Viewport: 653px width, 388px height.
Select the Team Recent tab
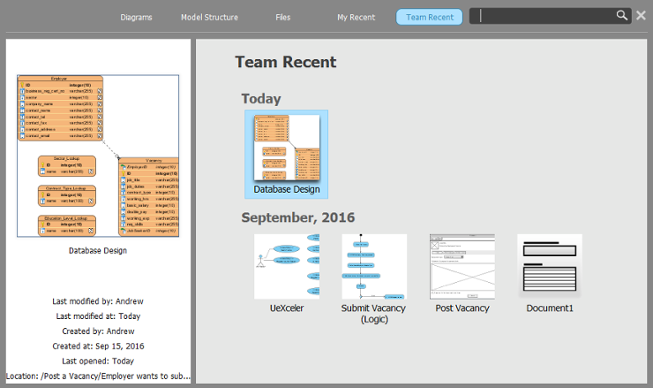(x=429, y=17)
